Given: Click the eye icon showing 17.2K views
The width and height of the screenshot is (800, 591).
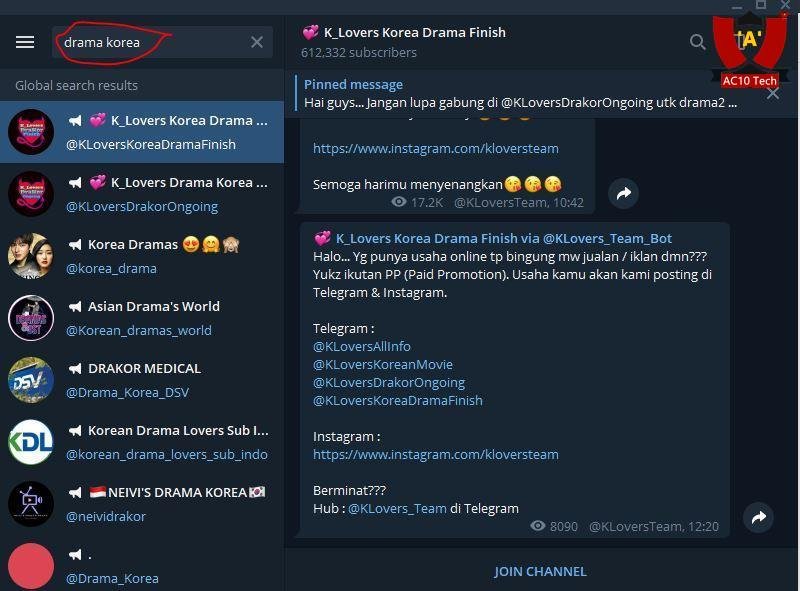Looking at the screenshot, I should (402, 199).
